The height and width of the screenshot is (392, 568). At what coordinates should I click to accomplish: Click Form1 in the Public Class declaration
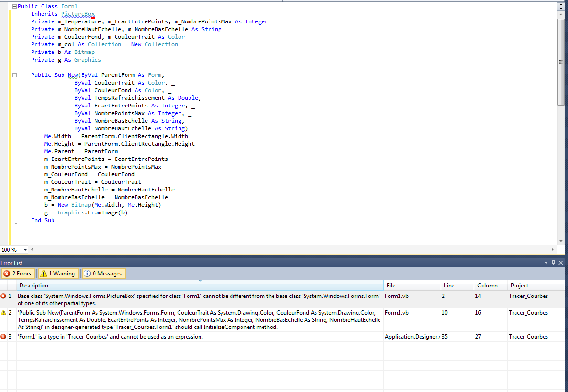coord(69,6)
